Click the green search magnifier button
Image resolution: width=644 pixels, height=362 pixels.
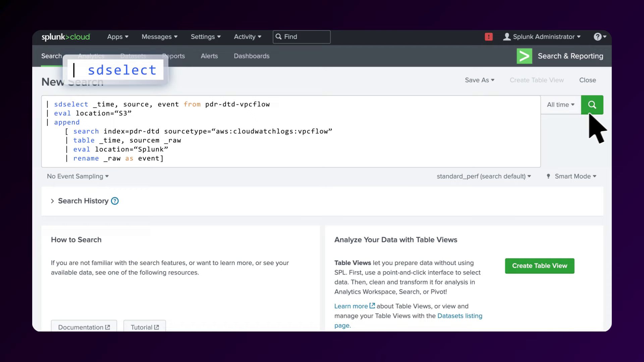click(592, 105)
